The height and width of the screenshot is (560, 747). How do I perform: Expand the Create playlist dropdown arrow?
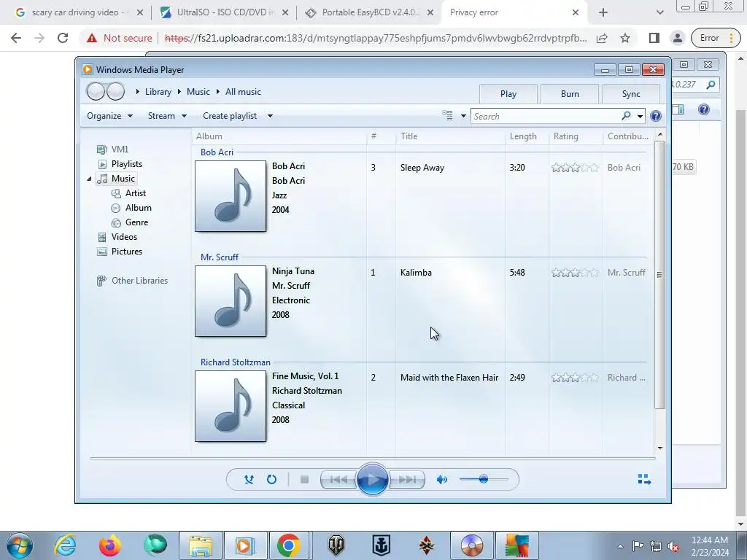270,116
